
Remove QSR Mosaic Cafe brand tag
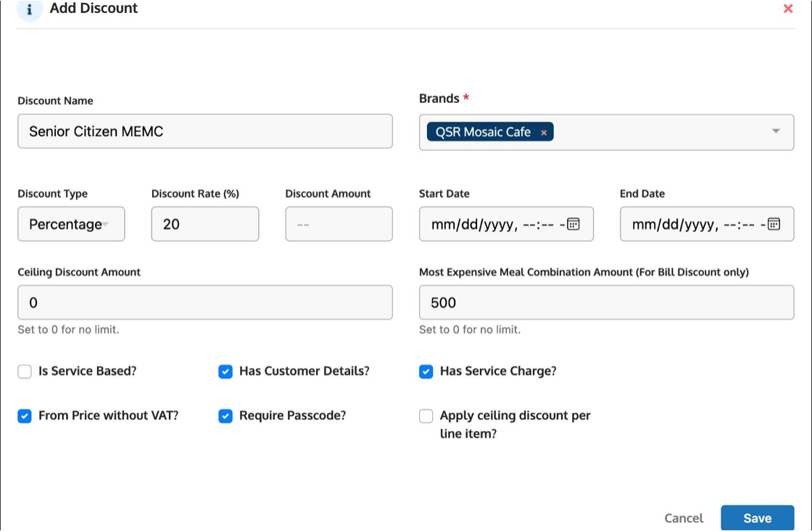click(544, 133)
